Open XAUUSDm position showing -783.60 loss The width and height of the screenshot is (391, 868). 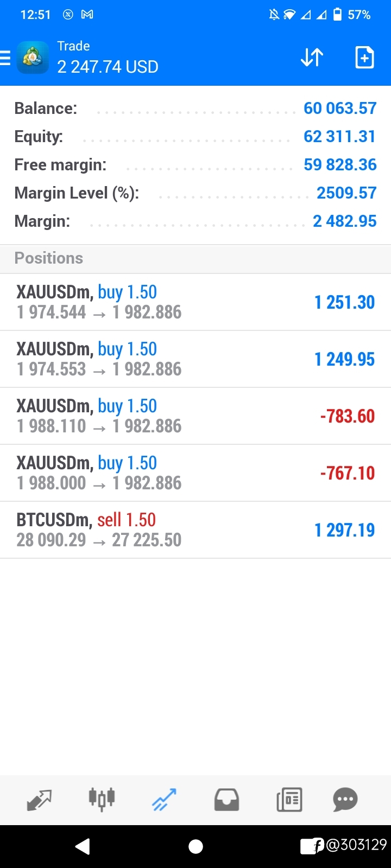coord(195,416)
